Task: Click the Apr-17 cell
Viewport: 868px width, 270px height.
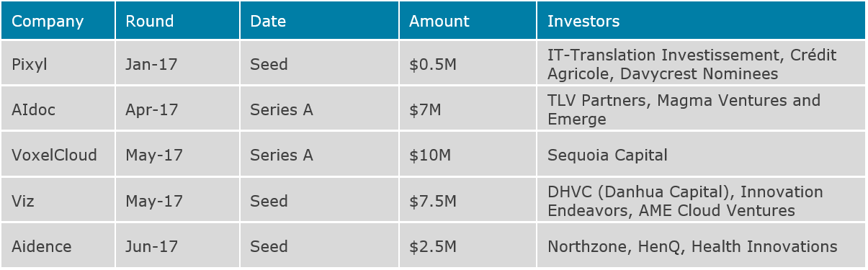Action: tap(177, 109)
